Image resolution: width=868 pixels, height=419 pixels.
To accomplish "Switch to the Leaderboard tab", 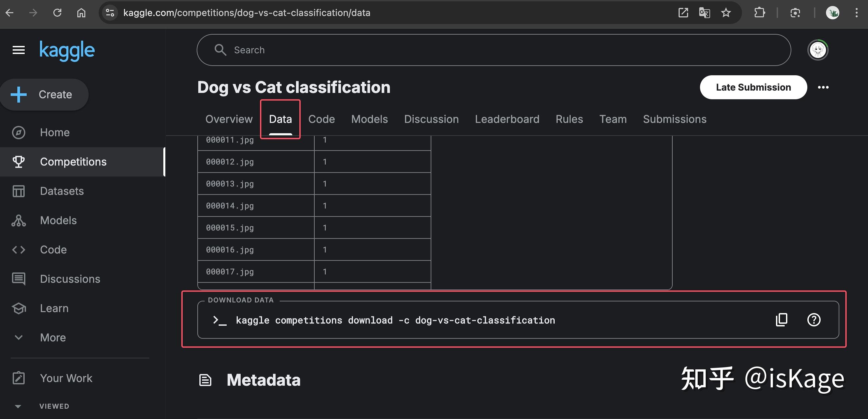I will tap(507, 119).
